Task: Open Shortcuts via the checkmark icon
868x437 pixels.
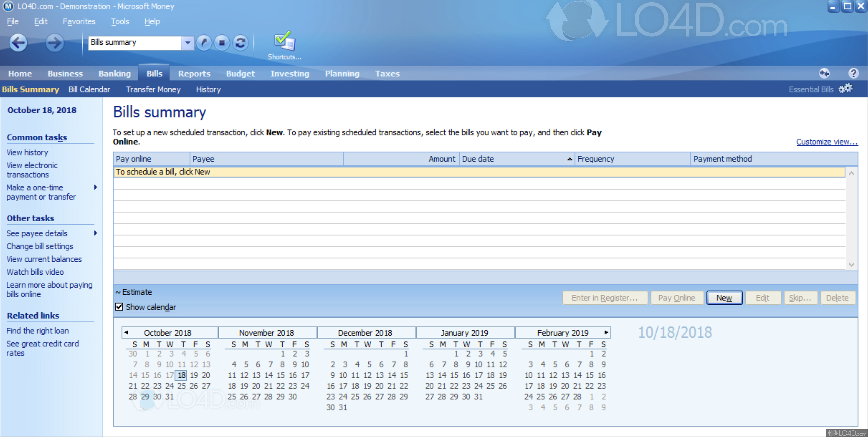Action: tap(284, 40)
